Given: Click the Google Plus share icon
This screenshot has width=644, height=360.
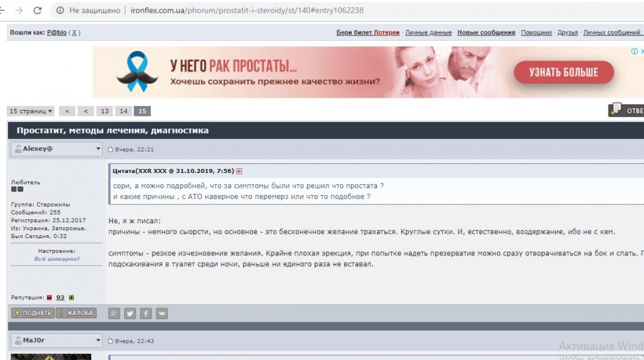Looking at the screenshot, I should point(114,314).
